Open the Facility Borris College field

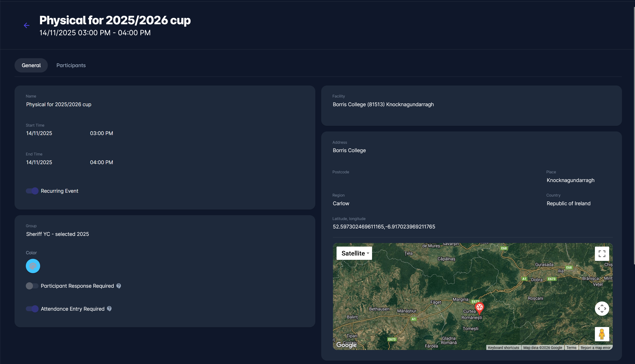pos(383,104)
